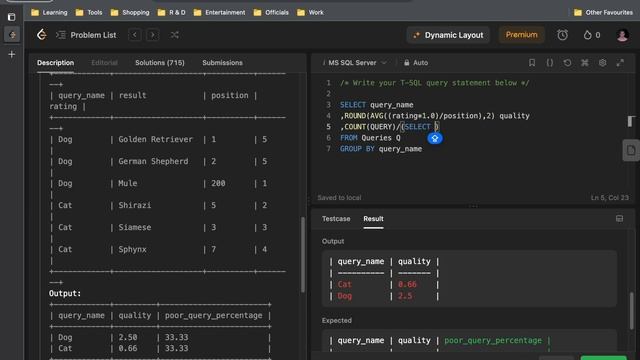Click the 'German Shepherd' table cell
640x360 pixels.
[153, 162]
